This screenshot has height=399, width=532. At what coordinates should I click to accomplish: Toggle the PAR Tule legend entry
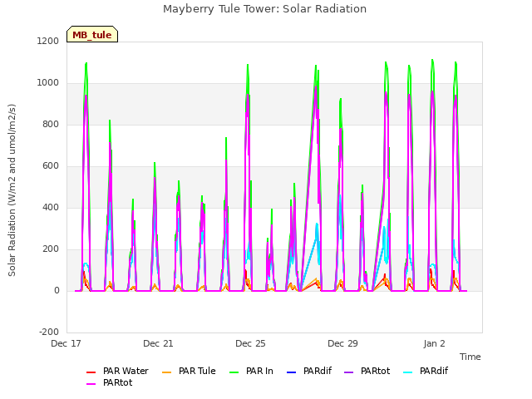click(189, 371)
